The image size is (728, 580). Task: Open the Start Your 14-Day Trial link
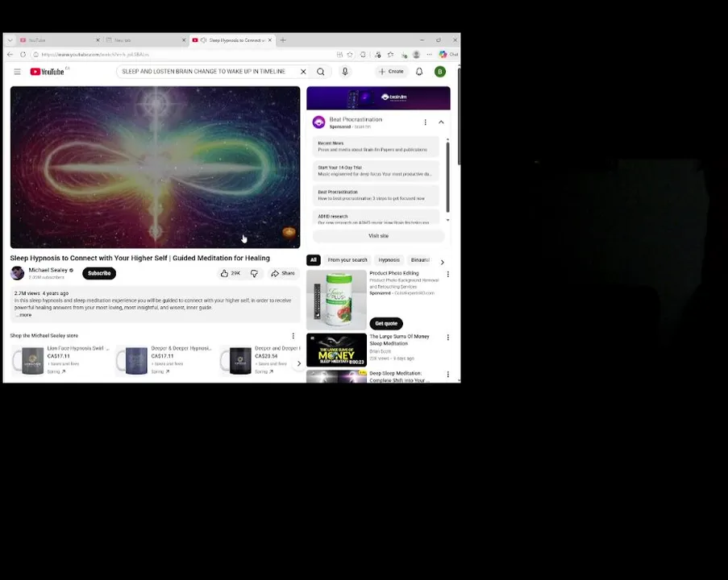tap(376, 171)
